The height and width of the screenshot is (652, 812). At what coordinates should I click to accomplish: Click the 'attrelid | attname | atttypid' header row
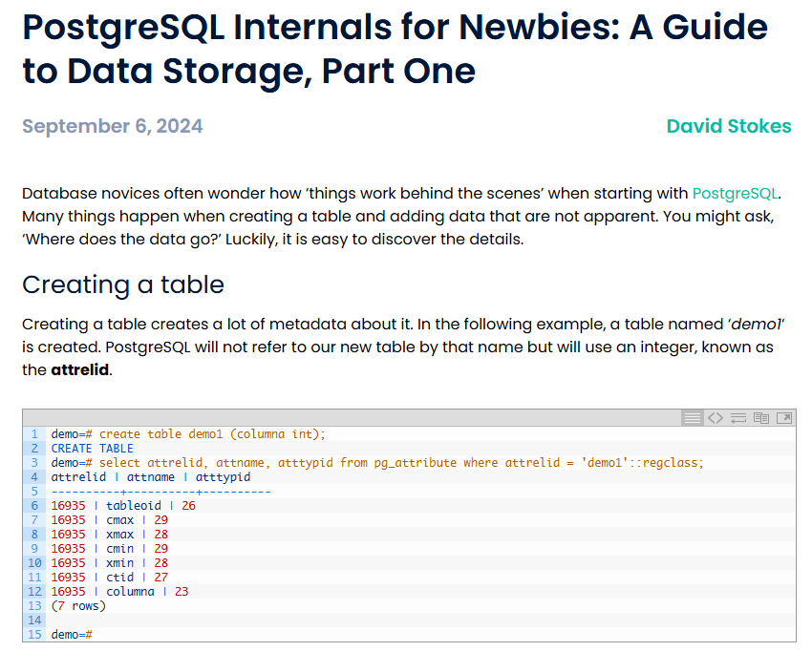click(151, 477)
